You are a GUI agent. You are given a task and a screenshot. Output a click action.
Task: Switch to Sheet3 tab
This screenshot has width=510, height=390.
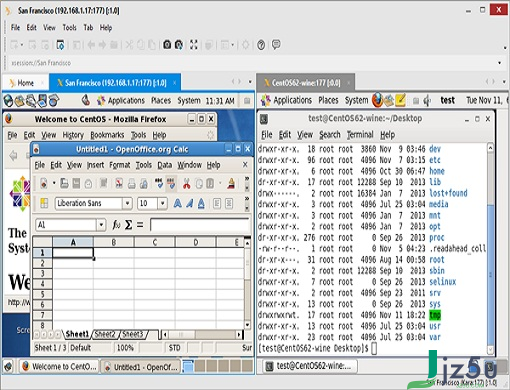click(x=132, y=334)
